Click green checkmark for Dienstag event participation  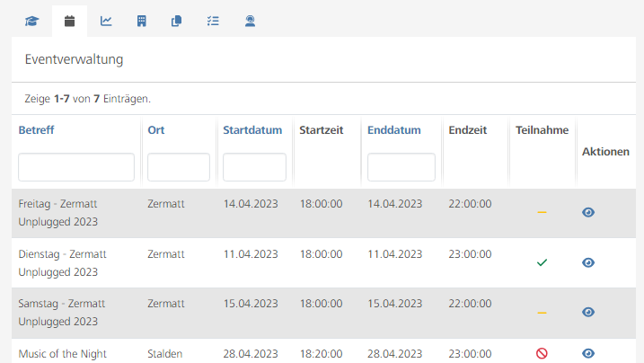click(x=542, y=262)
